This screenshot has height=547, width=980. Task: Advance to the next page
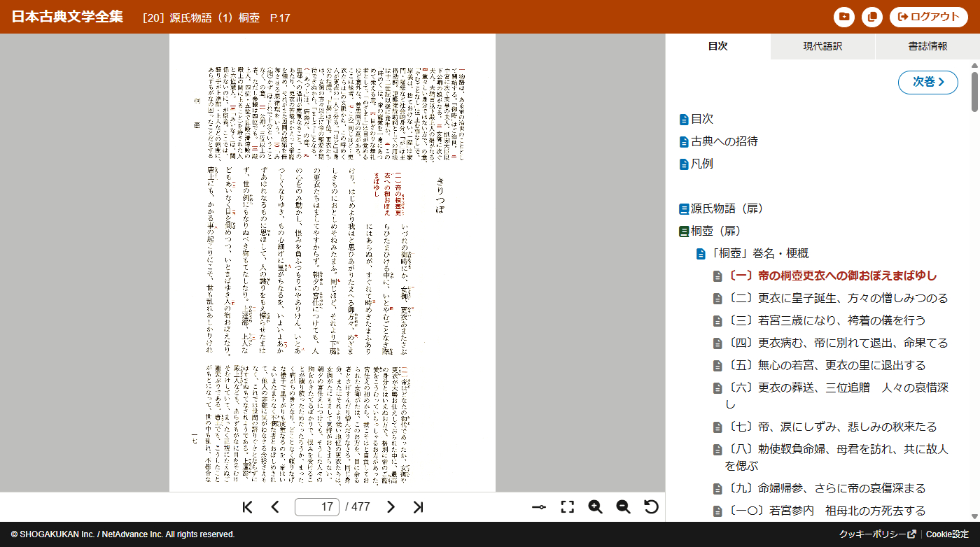point(391,507)
